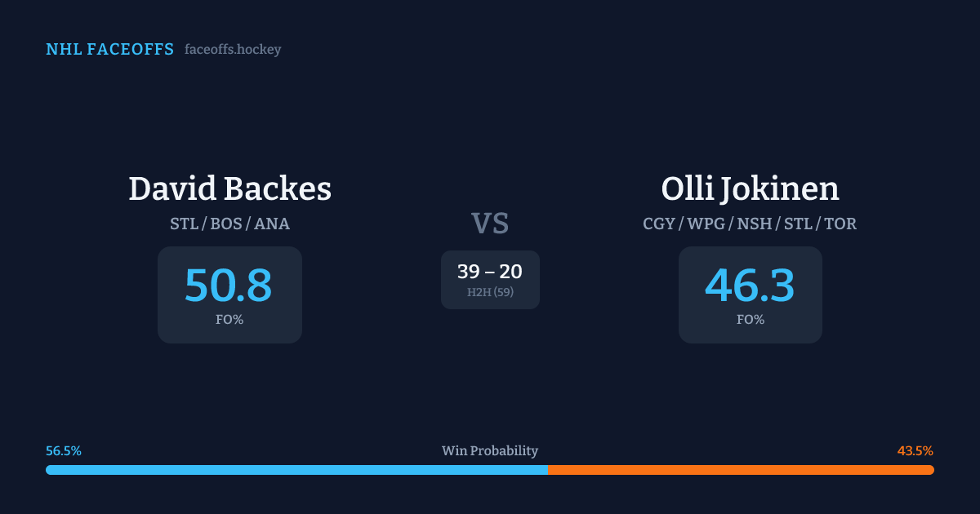Click the orange win probability bar segment

click(741, 470)
